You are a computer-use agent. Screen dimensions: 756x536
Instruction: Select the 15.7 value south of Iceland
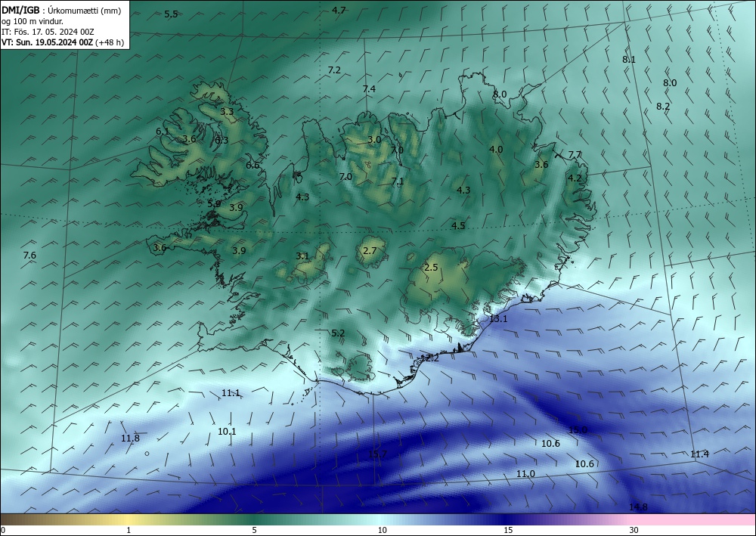click(x=377, y=454)
